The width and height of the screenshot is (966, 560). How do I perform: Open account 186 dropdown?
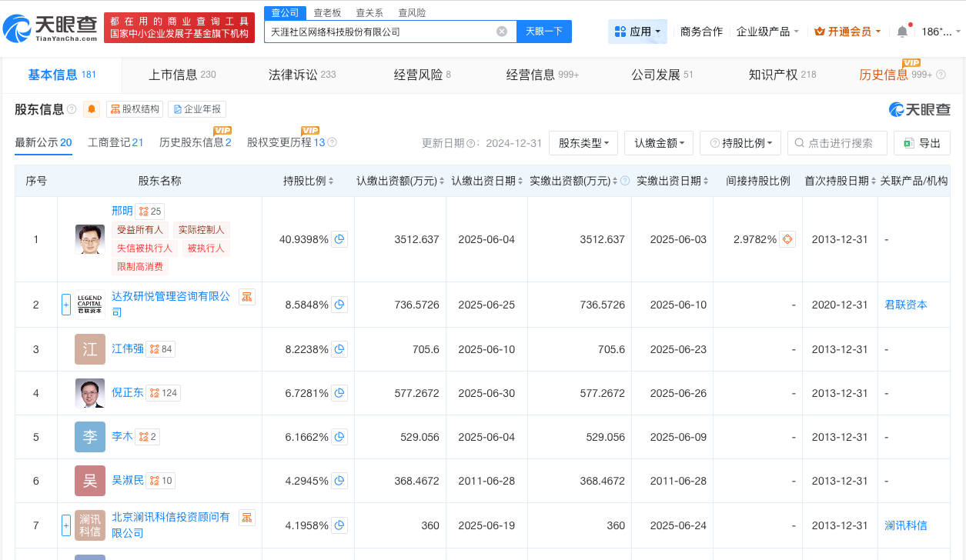click(x=941, y=32)
